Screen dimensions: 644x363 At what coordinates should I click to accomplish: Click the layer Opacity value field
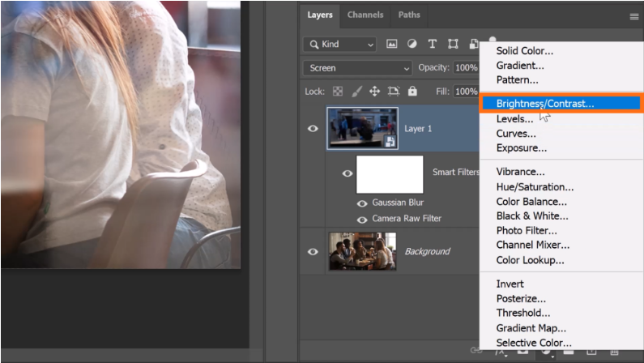click(465, 68)
